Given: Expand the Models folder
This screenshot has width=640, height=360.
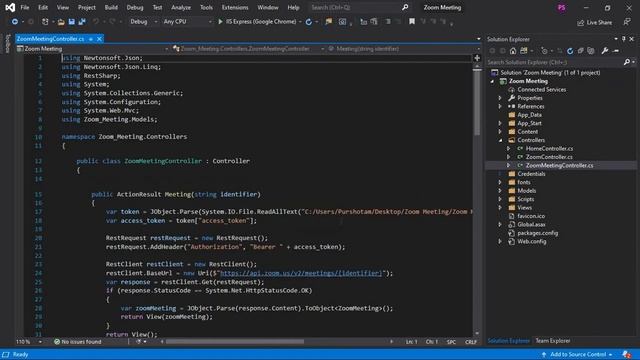Looking at the screenshot, I should (x=500, y=191).
